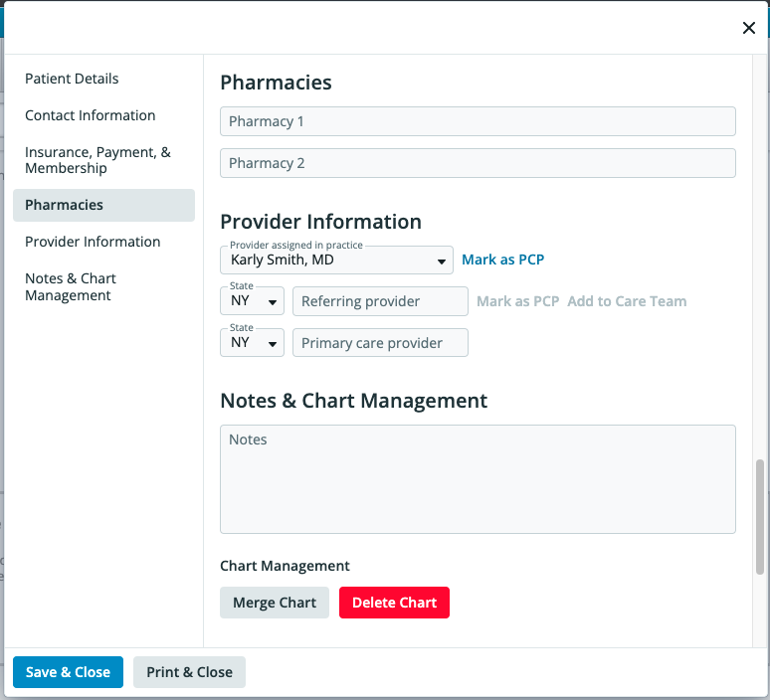Open the Patient Details section

click(x=72, y=79)
